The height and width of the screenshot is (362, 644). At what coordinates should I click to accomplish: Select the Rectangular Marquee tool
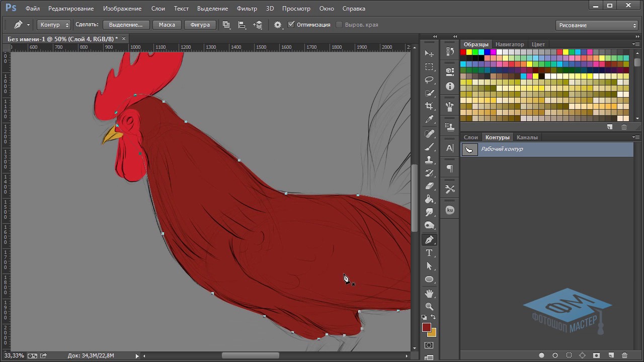(x=429, y=67)
